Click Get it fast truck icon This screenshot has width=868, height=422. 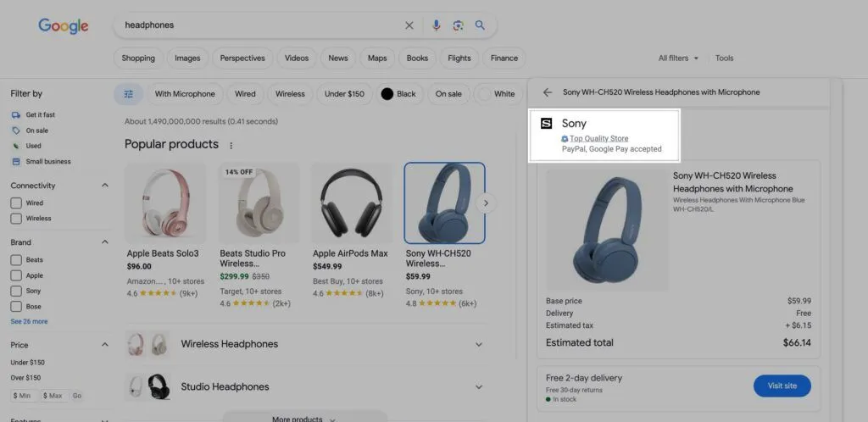pyautogui.click(x=16, y=115)
